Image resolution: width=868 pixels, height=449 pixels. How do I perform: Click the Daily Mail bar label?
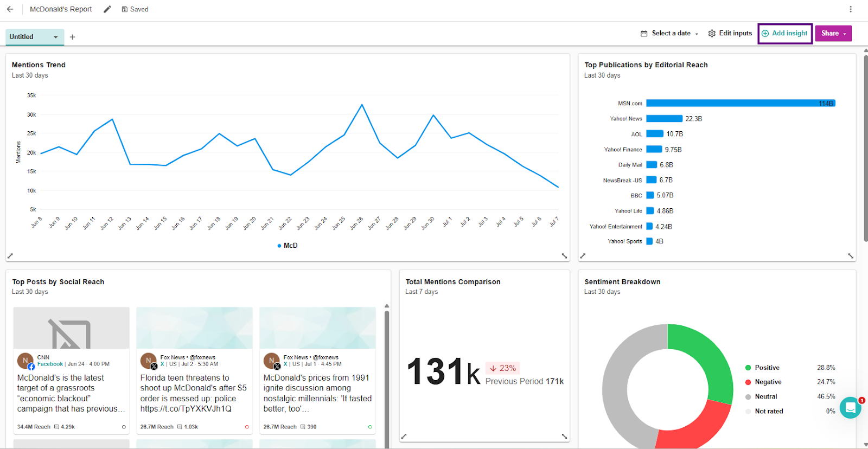pyautogui.click(x=630, y=164)
